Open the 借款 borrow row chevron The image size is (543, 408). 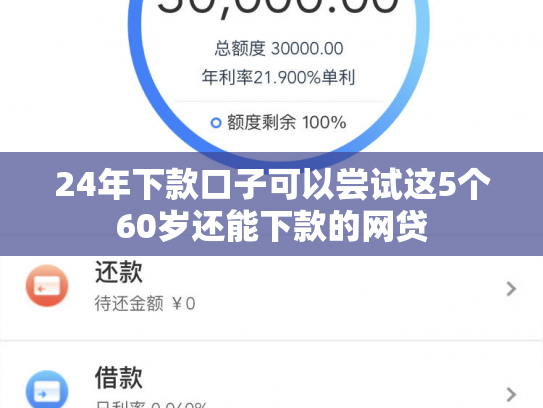click(x=511, y=394)
